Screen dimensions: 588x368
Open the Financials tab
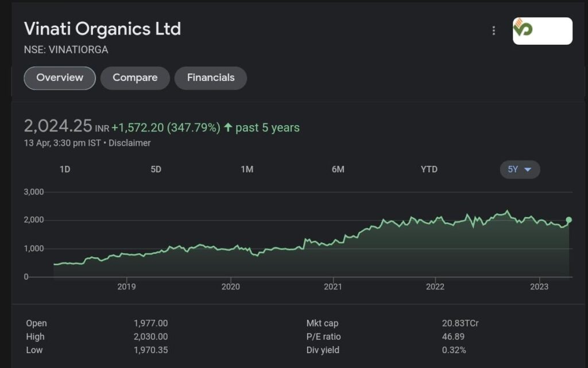coord(211,78)
